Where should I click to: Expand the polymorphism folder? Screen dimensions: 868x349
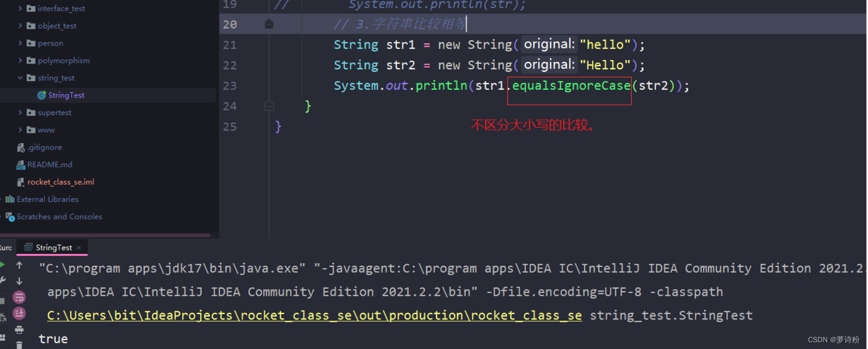pyautogui.click(x=20, y=60)
